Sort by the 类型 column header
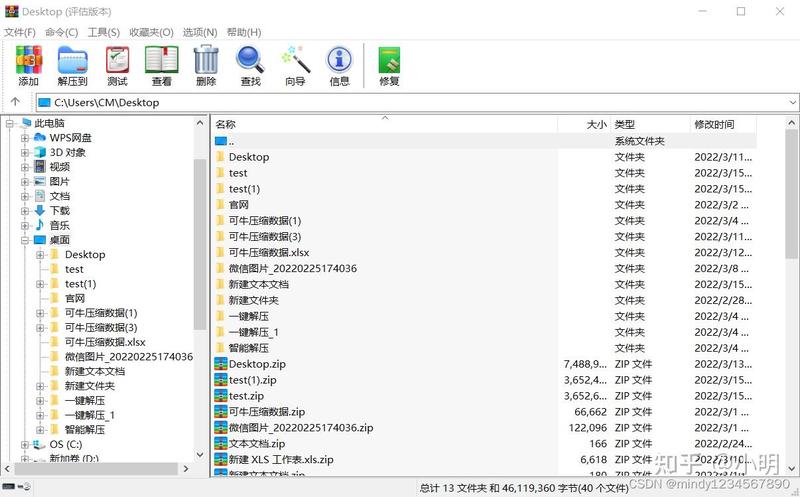 tap(649, 124)
